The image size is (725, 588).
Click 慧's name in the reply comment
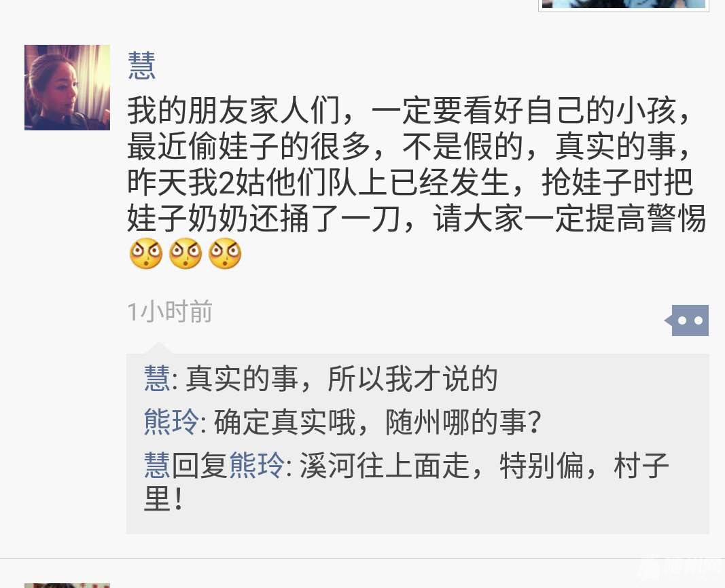[157, 464]
